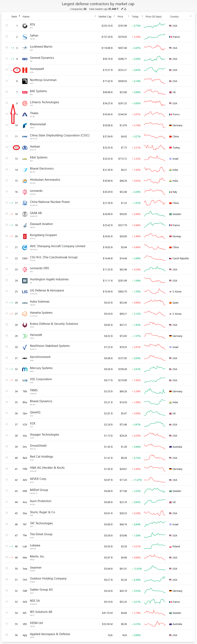Toggle the favorite star for Hensoldt
The width and height of the screenshot is (197, 644).
[7, 335]
